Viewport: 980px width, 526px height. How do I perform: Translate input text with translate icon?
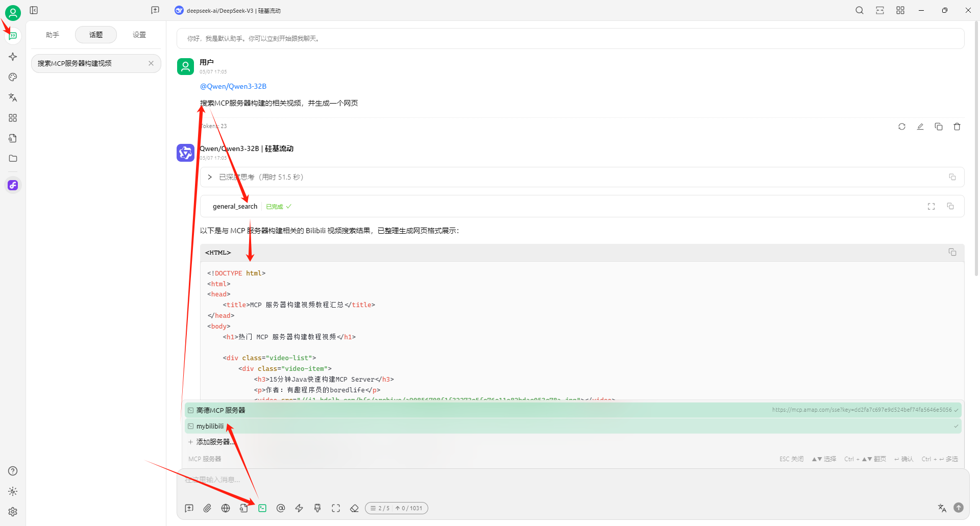[942, 508]
